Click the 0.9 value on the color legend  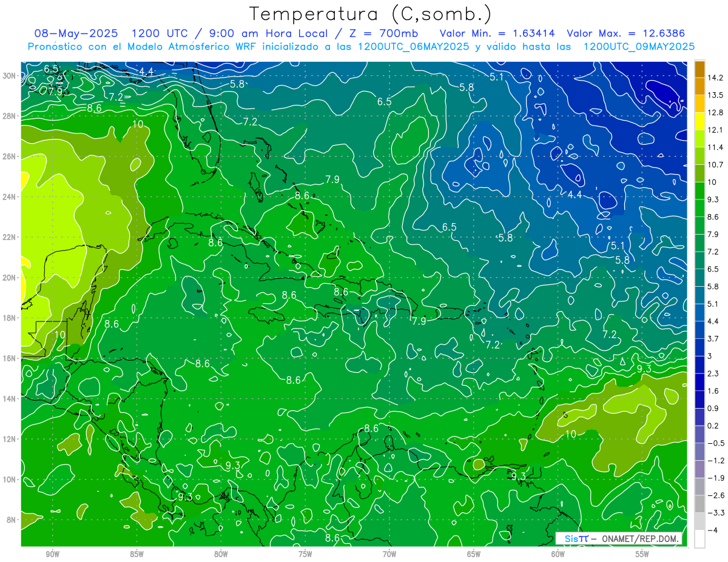[713, 409]
